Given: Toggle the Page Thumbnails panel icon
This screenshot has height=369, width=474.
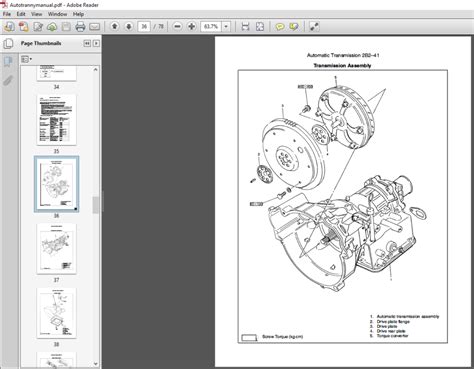Looking at the screenshot, I should point(8,61).
